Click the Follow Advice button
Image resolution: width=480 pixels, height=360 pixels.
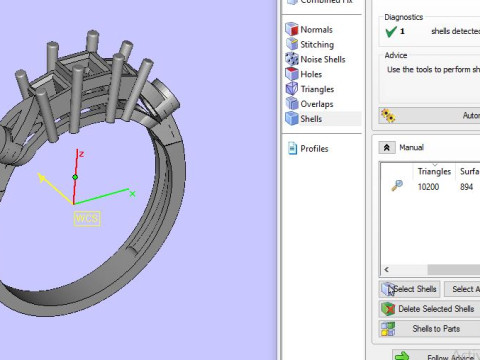437,356
